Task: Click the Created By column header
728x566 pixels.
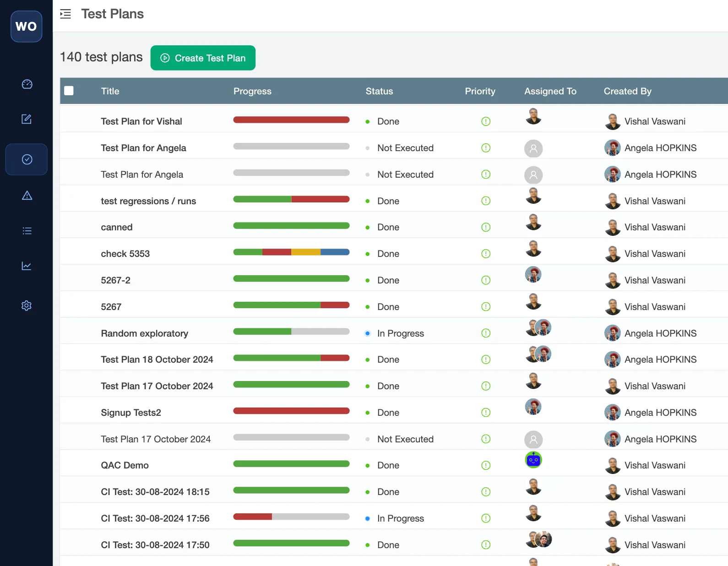Action: coord(627,91)
